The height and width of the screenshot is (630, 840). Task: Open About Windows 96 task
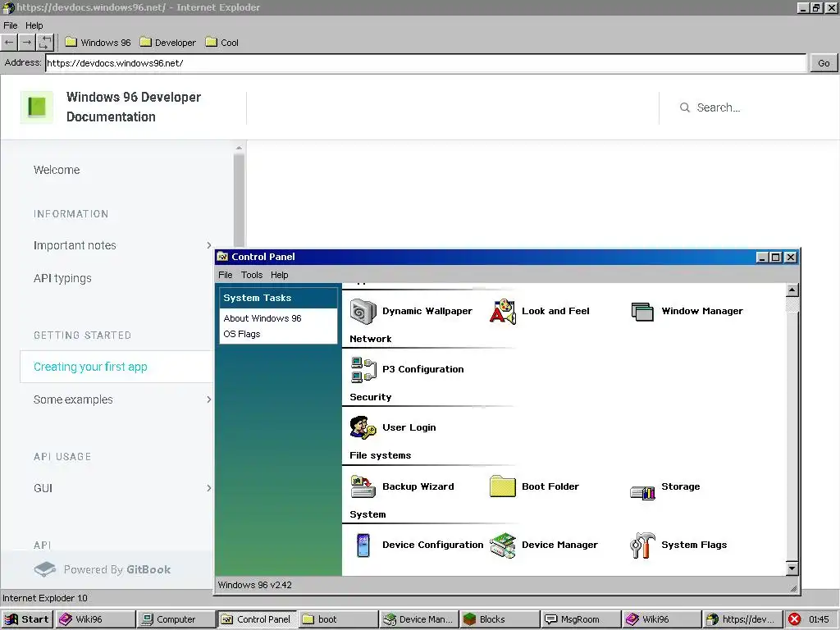[262, 318]
